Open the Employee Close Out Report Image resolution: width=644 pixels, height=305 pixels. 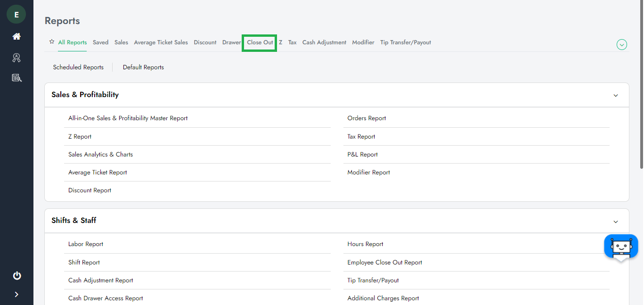point(384,263)
